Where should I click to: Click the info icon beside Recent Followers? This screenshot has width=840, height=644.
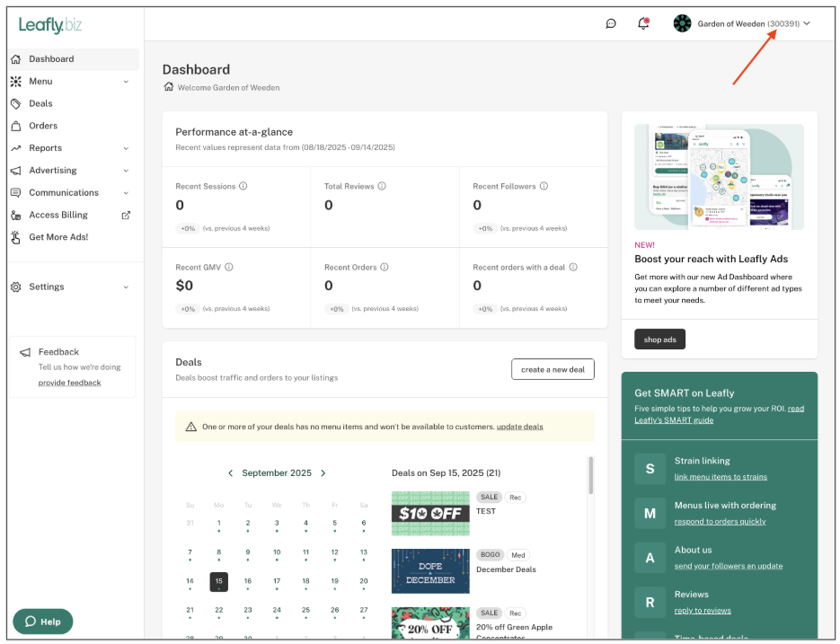coord(544,186)
